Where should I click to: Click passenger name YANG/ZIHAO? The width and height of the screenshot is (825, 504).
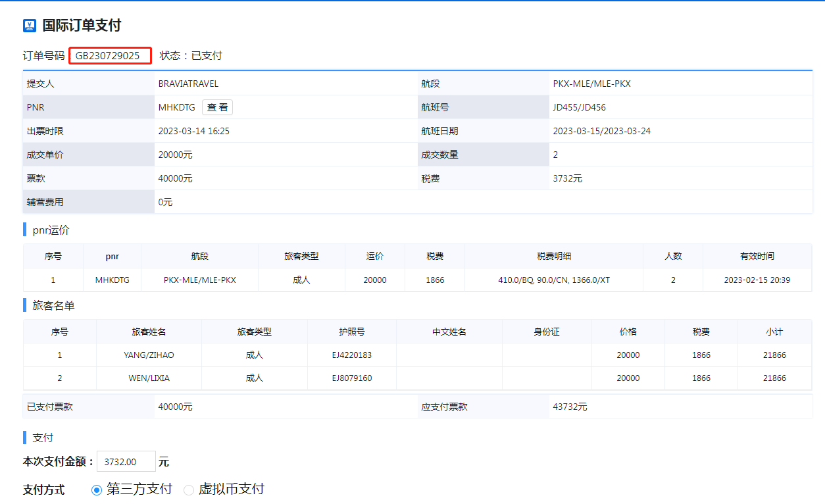[149, 355]
